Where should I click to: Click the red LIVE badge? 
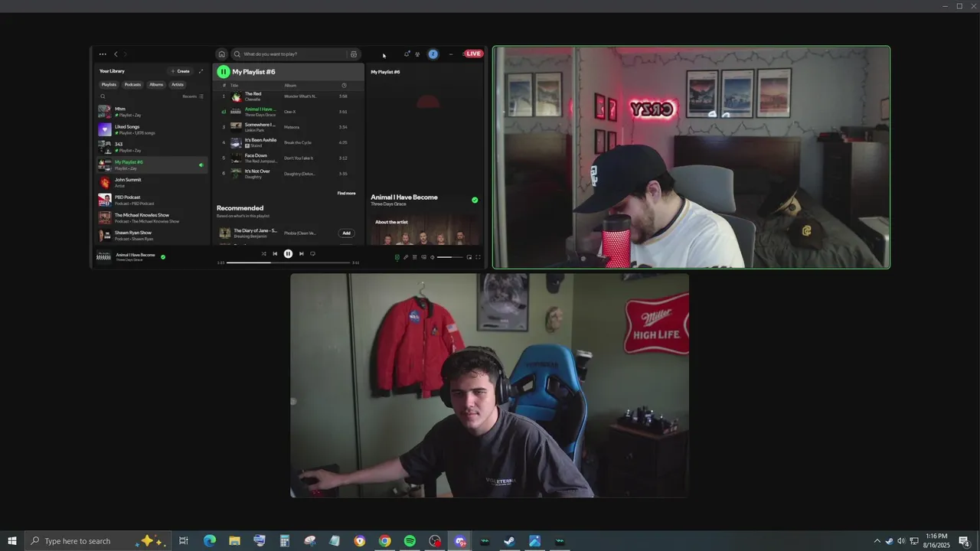click(x=473, y=54)
